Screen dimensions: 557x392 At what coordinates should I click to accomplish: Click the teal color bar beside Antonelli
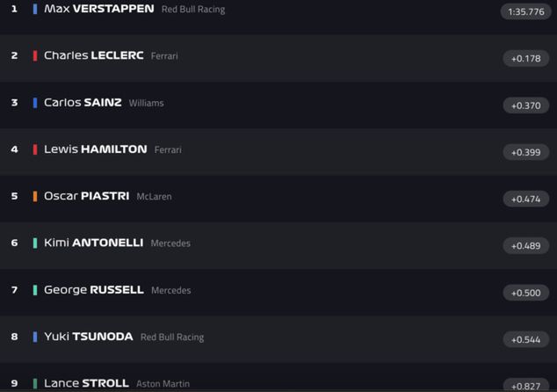coord(35,243)
